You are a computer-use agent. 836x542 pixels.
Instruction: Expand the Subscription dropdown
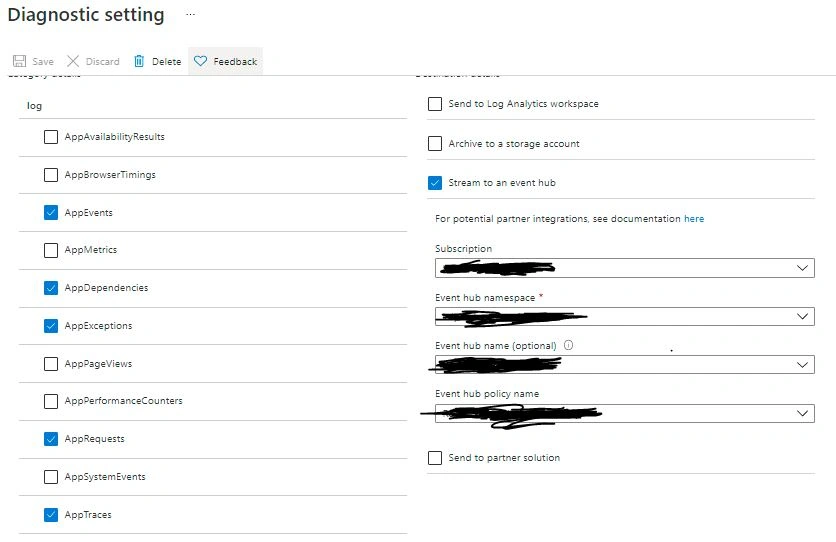pyautogui.click(x=625, y=268)
